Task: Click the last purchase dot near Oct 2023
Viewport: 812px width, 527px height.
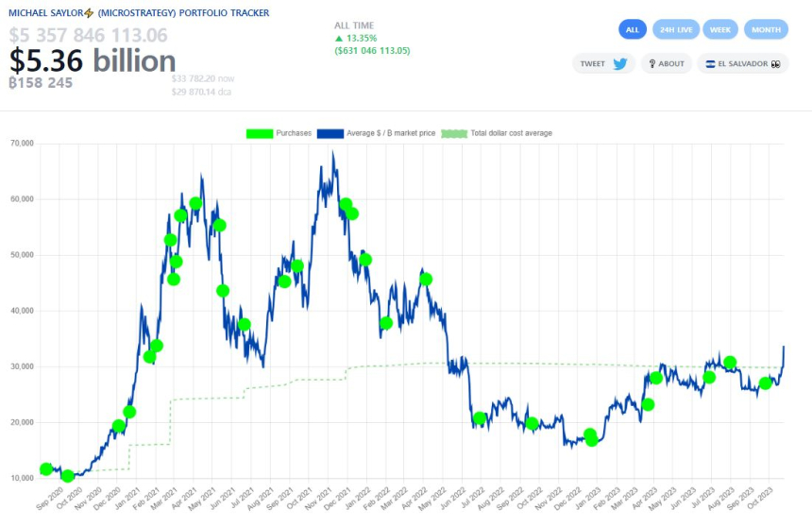Action: coord(765,382)
